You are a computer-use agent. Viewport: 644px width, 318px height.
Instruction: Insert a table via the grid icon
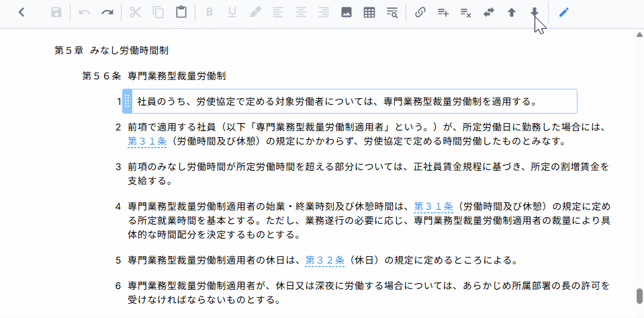[x=369, y=12]
